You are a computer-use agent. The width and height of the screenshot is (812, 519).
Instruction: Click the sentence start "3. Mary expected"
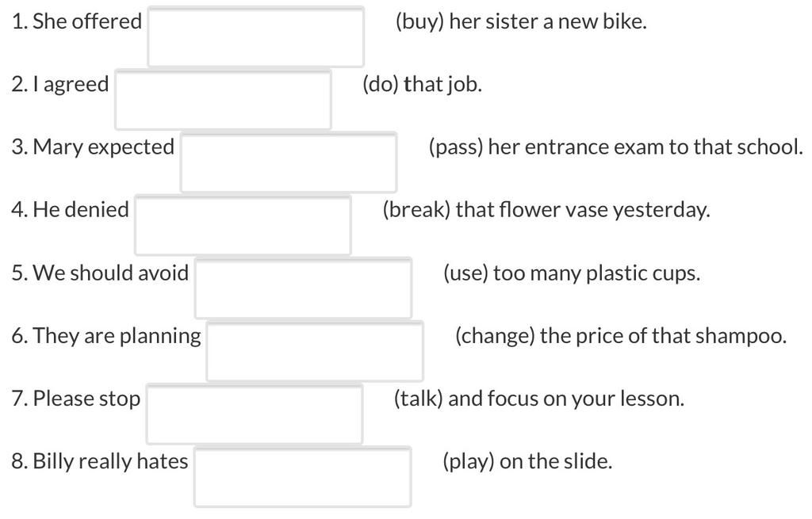click(x=94, y=147)
